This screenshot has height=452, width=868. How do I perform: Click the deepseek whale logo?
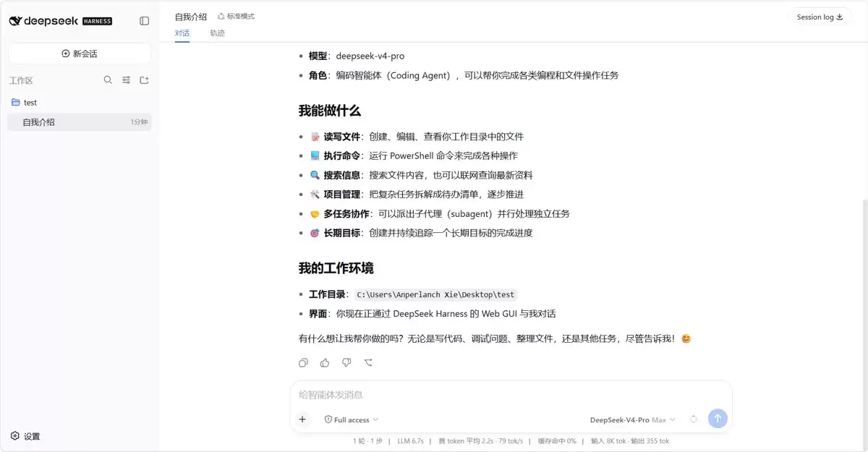click(16, 21)
